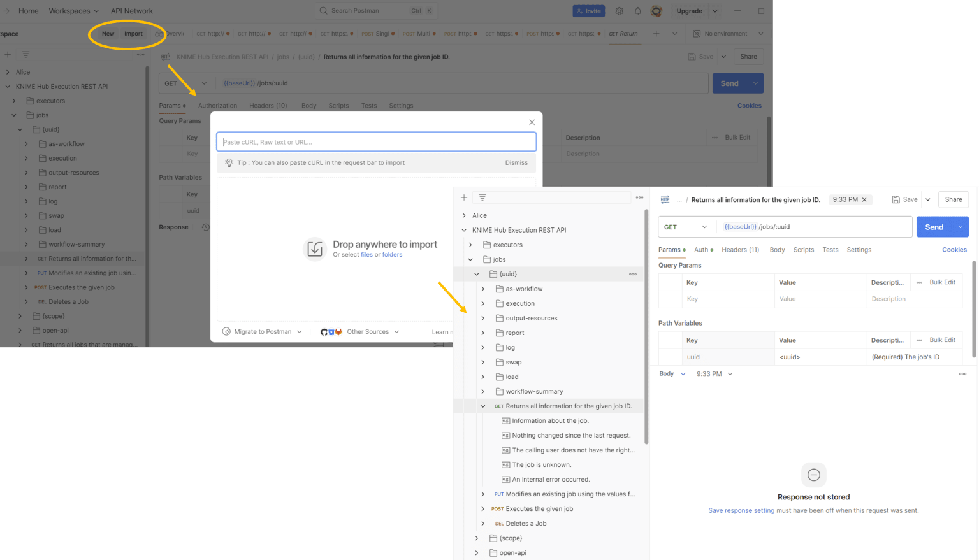Screen dimensions: 979x560
Task: Click the Upgrade button
Action: coord(689,11)
